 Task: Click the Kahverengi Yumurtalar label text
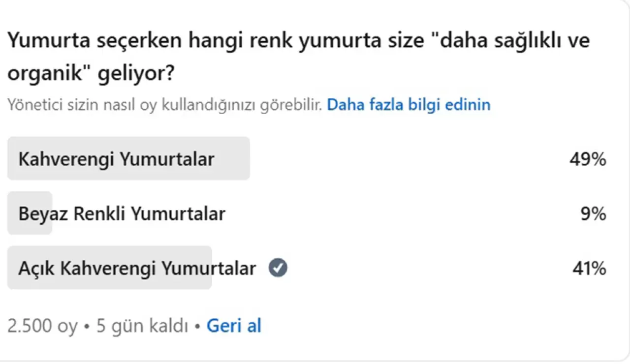coord(116,159)
